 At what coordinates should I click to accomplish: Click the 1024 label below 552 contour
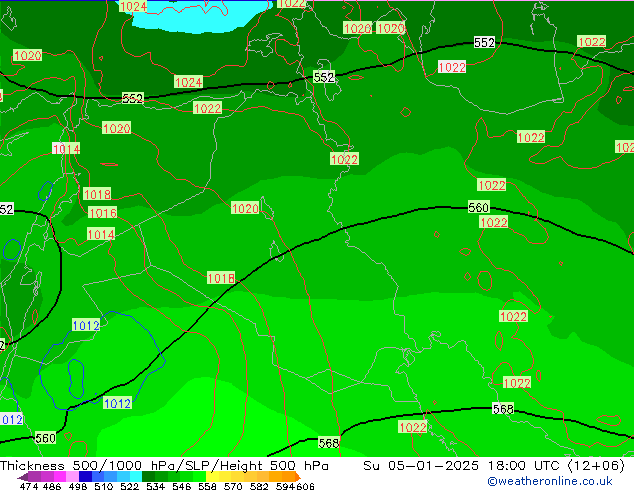pos(188,82)
